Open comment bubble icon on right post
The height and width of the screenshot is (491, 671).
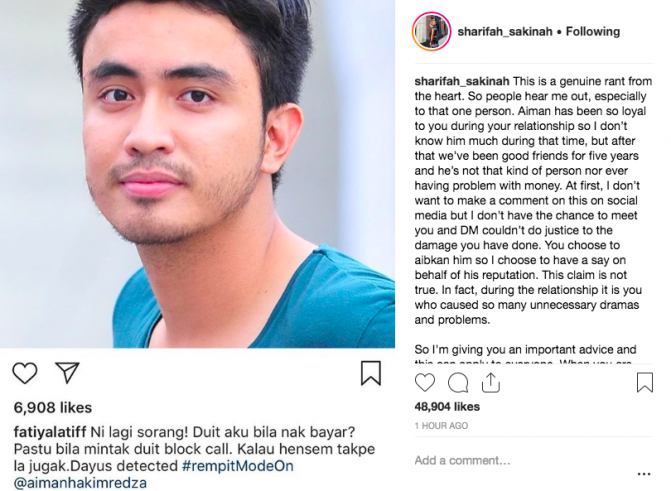(458, 383)
